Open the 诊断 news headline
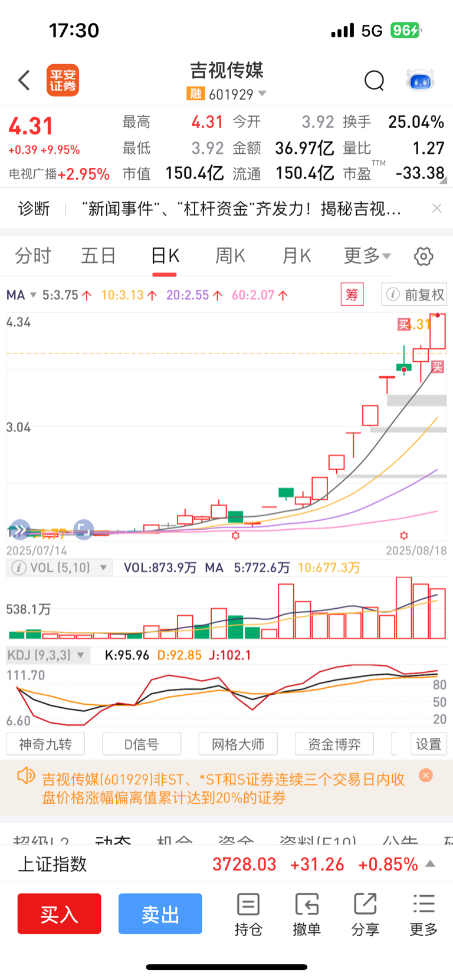This screenshot has width=453, height=980. (242, 209)
